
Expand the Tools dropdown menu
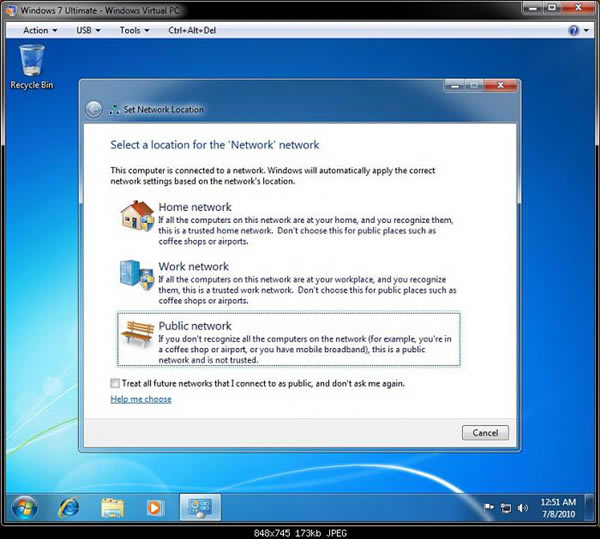[x=134, y=30]
